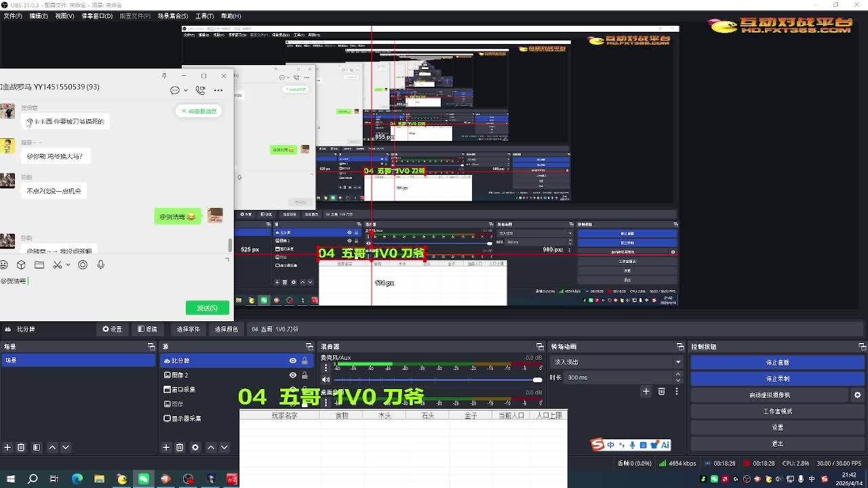The height and width of the screenshot is (488, 868).
Task: Open virtual camera settings gear icon
Action: coord(857,394)
